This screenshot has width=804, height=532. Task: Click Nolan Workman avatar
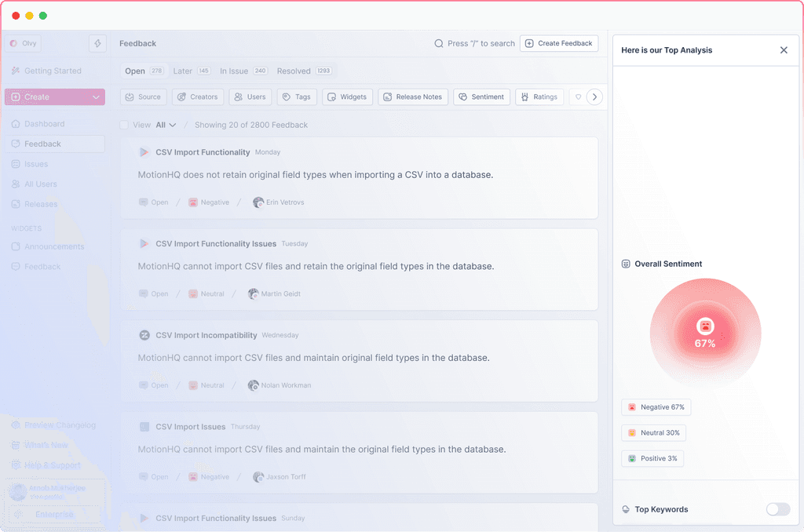coord(254,385)
